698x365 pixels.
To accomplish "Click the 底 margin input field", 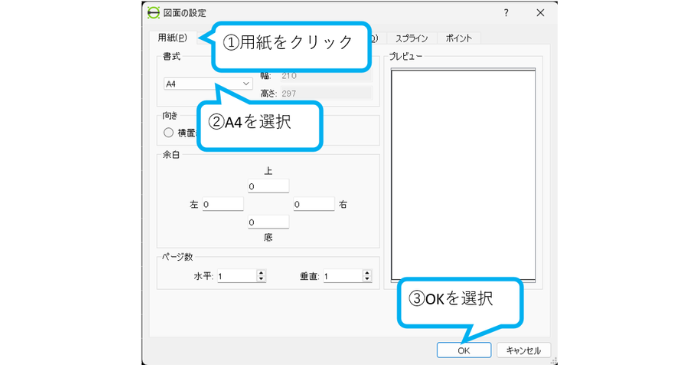I will pos(268,222).
